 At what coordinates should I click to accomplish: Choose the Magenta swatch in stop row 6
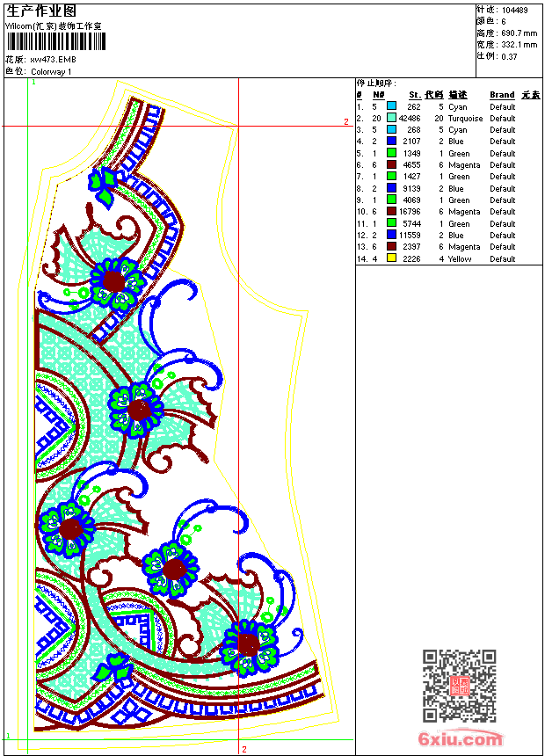click(391, 164)
